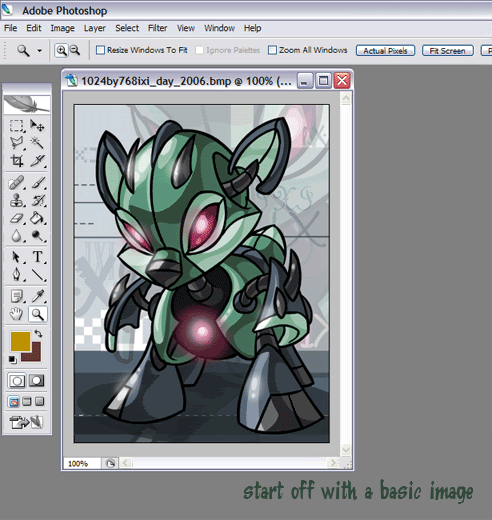
Task: Select the Eraser tool
Action: (x=16, y=218)
